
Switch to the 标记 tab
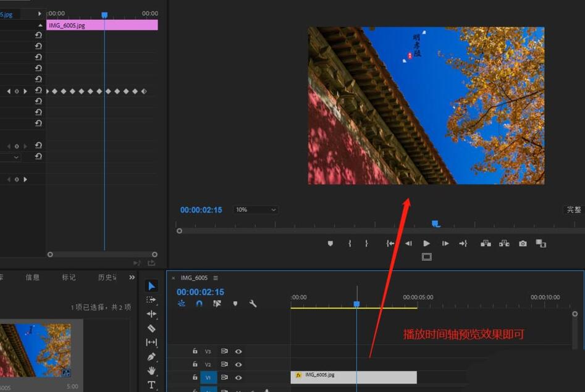pyautogui.click(x=69, y=277)
